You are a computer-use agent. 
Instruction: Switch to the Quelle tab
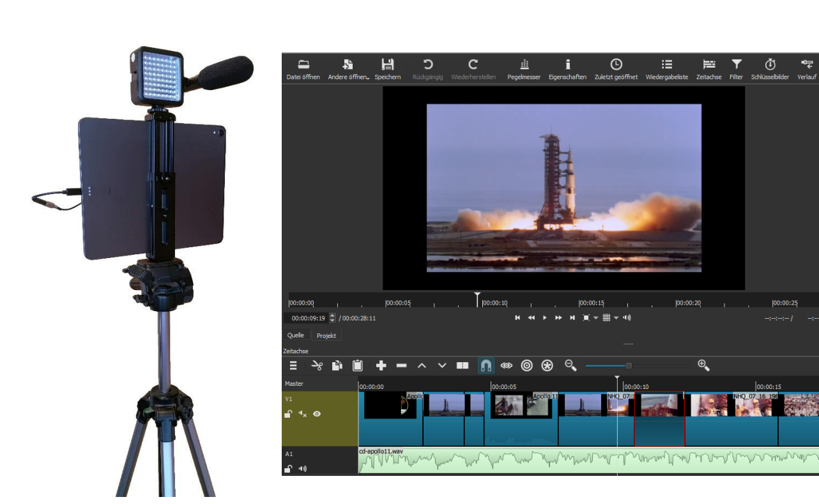pos(296,335)
